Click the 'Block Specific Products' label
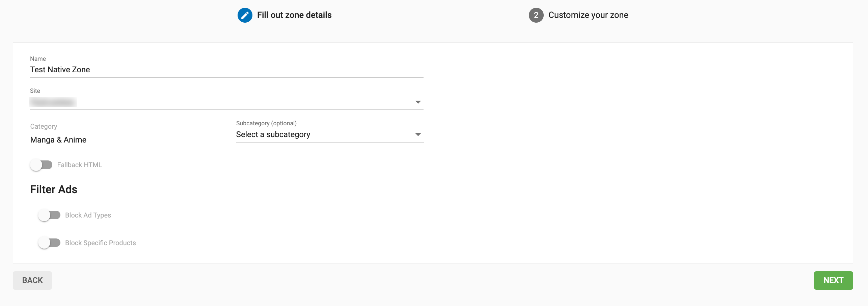 100,243
